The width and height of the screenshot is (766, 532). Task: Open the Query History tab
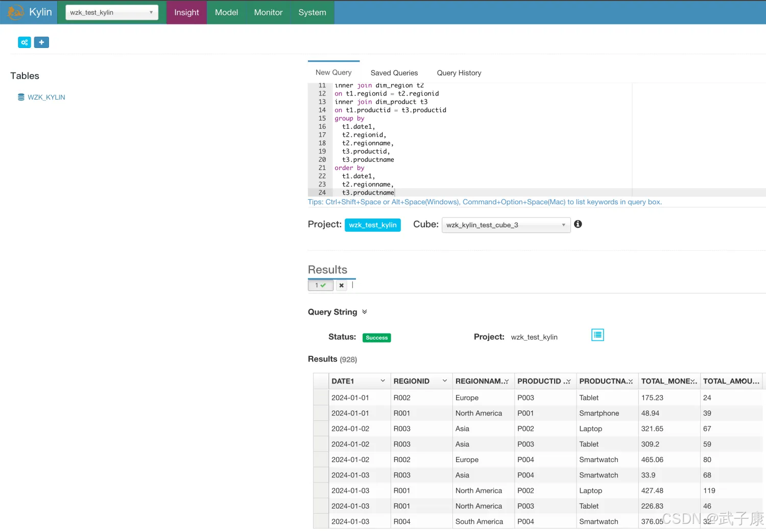[459, 73]
